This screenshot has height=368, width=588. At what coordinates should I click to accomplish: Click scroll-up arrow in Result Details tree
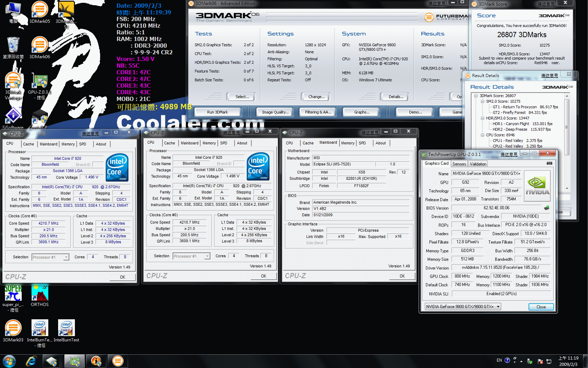pos(567,96)
